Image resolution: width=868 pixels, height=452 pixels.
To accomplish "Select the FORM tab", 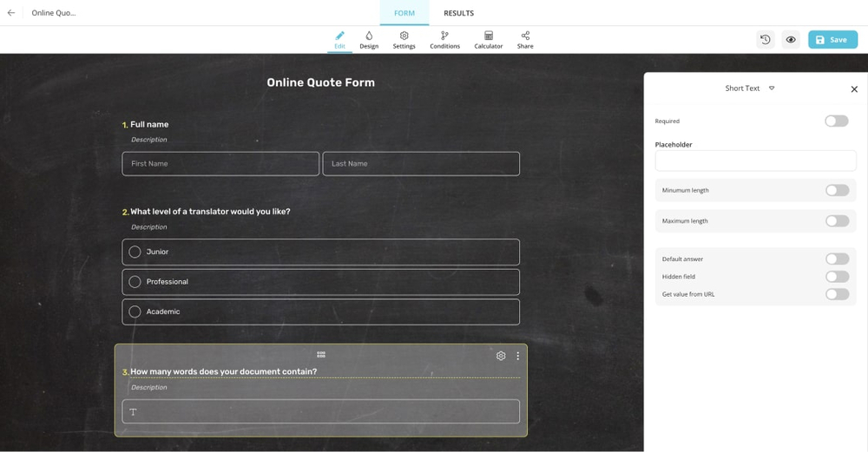I will pyautogui.click(x=404, y=13).
